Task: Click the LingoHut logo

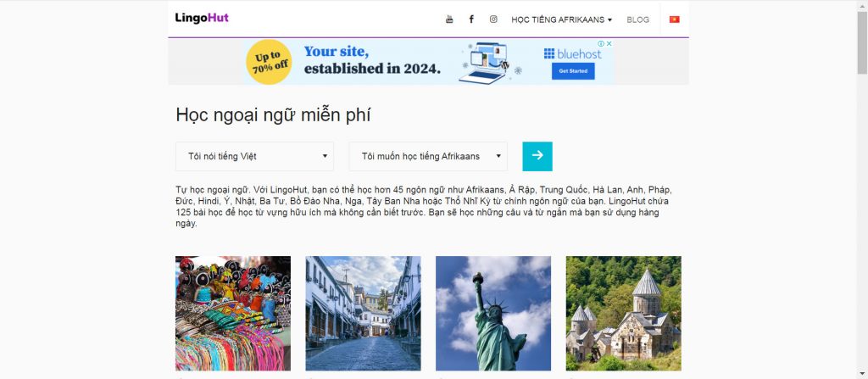Action: click(x=202, y=19)
